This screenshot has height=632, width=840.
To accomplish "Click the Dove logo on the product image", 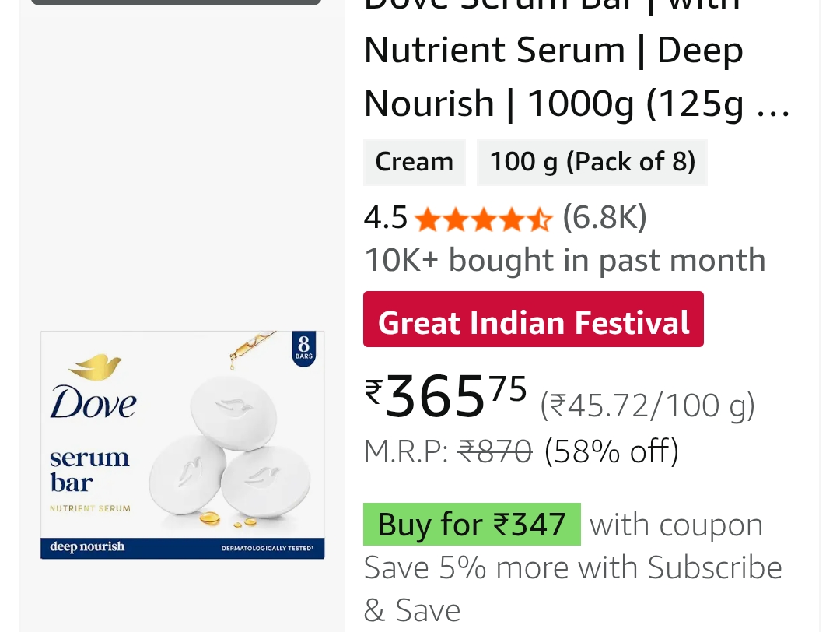I will (93, 389).
